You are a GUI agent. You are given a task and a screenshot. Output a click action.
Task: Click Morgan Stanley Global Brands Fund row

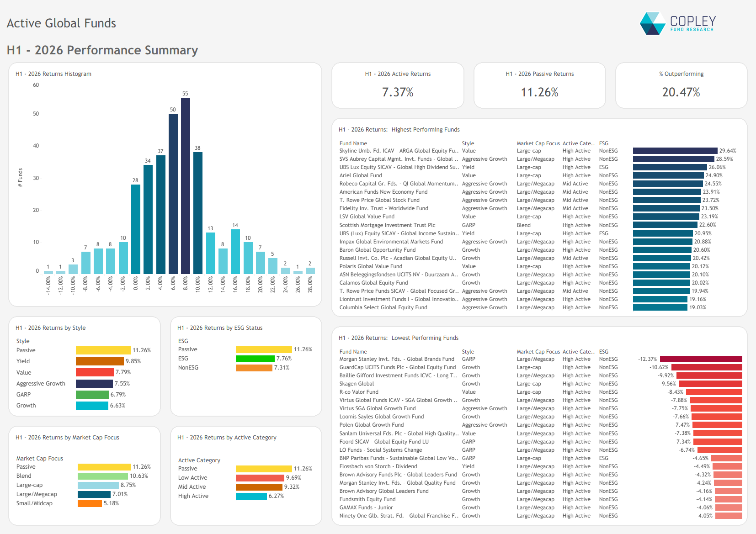tap(540, 359)
